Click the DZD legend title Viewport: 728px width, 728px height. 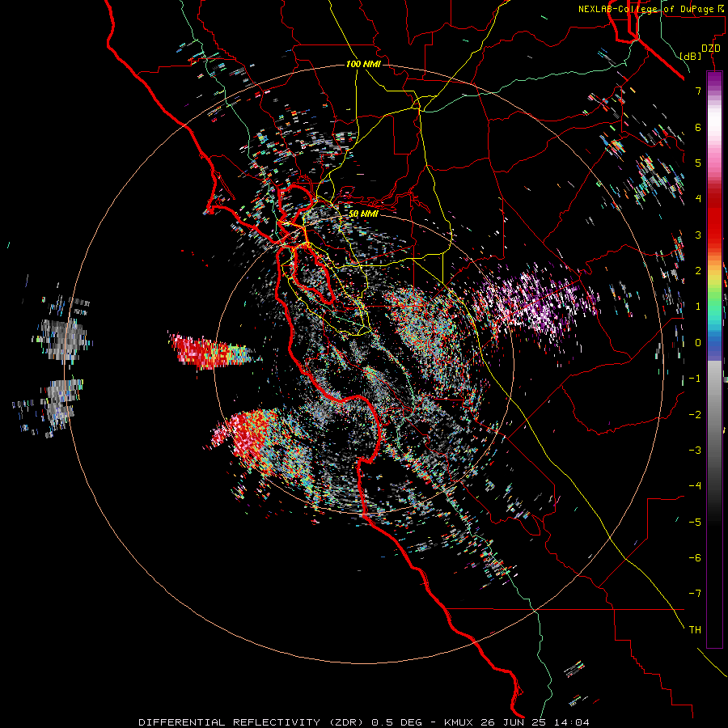point(711,49)
